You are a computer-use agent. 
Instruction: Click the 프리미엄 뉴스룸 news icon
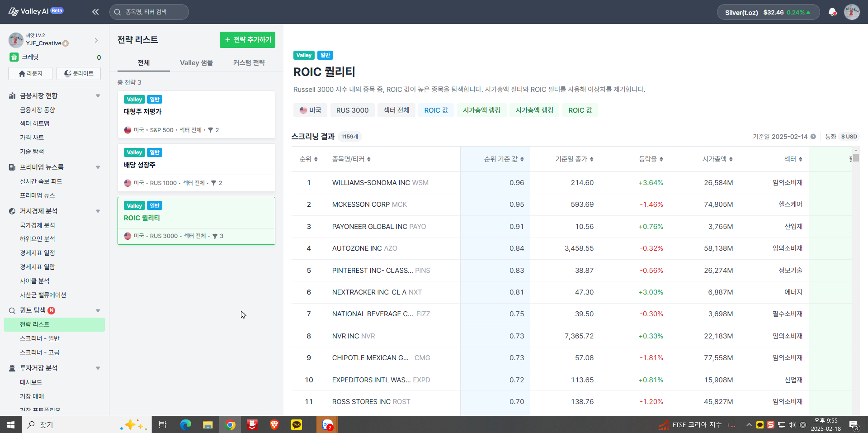tap(12, 167)
